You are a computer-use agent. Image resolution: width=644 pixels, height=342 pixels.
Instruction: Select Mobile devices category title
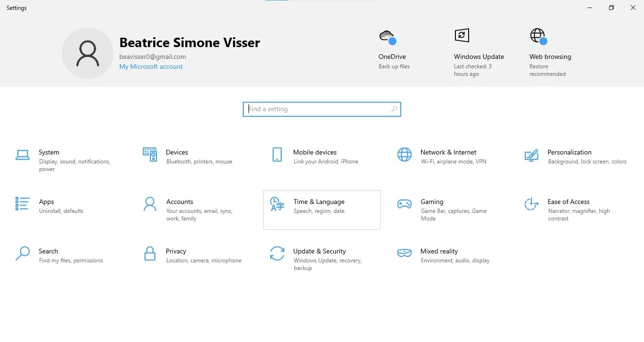pos(315,152)
